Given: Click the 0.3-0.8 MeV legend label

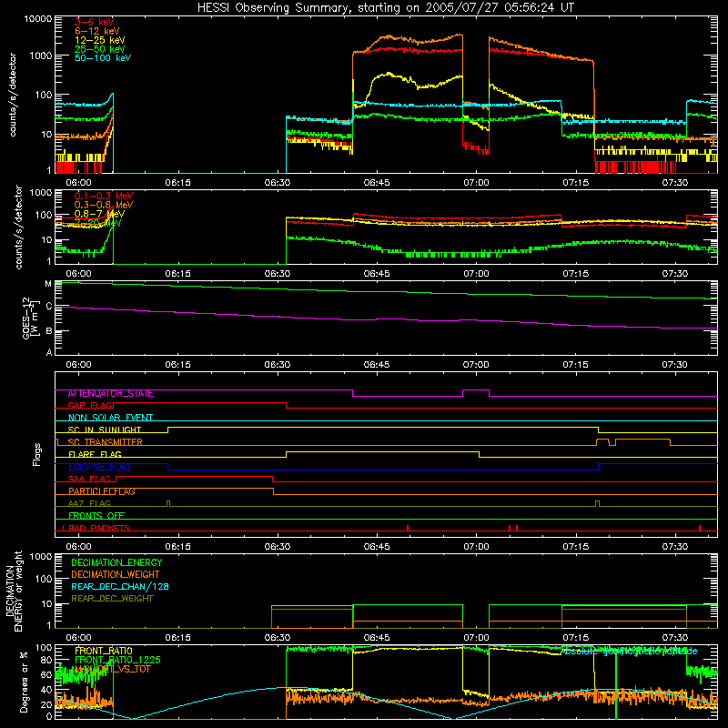Looking at the screenshot, I should (104, 205).
